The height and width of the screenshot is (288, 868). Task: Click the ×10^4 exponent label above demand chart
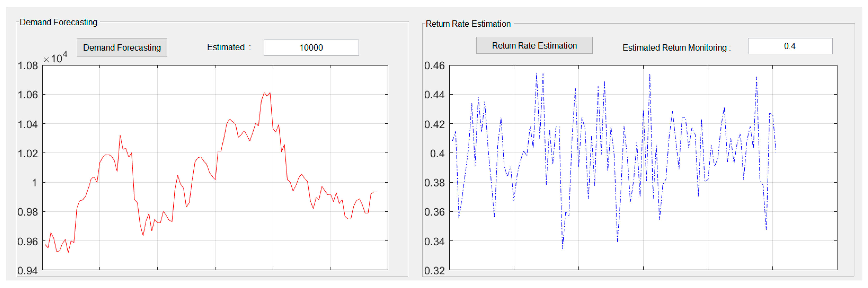[x=56, y=58]
